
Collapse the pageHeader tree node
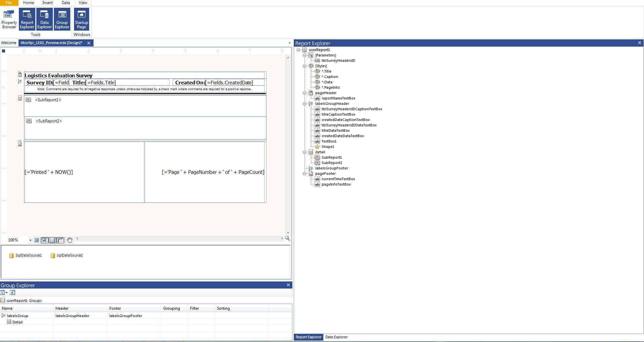pyautogui.click(x=305, y=93)
